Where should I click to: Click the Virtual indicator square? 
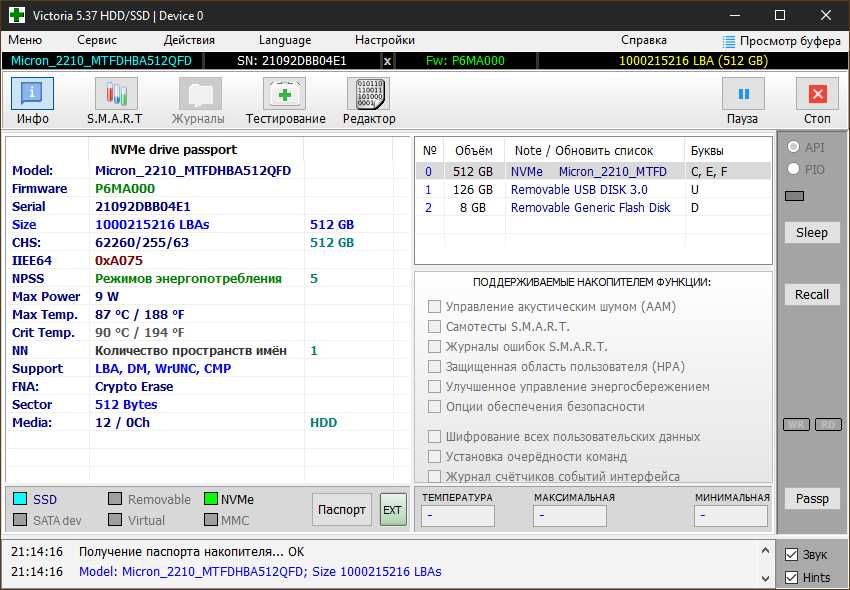115,519
